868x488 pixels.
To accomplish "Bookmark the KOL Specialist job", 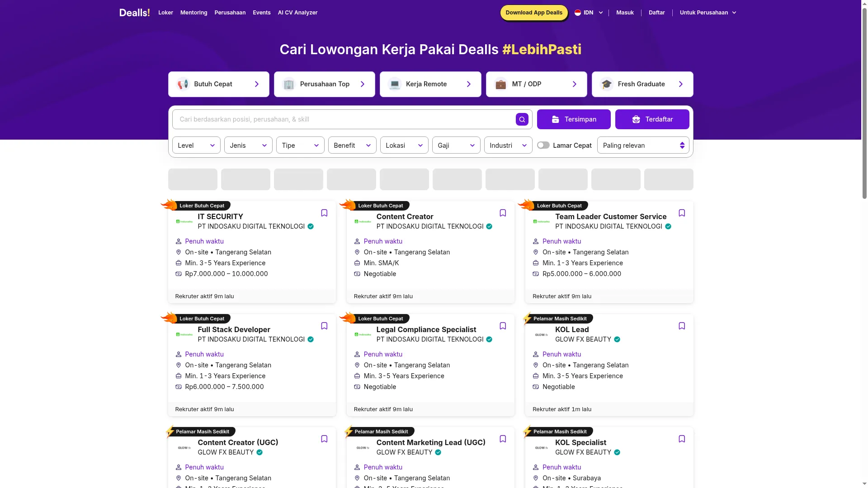I will click(x=682, y=439).
